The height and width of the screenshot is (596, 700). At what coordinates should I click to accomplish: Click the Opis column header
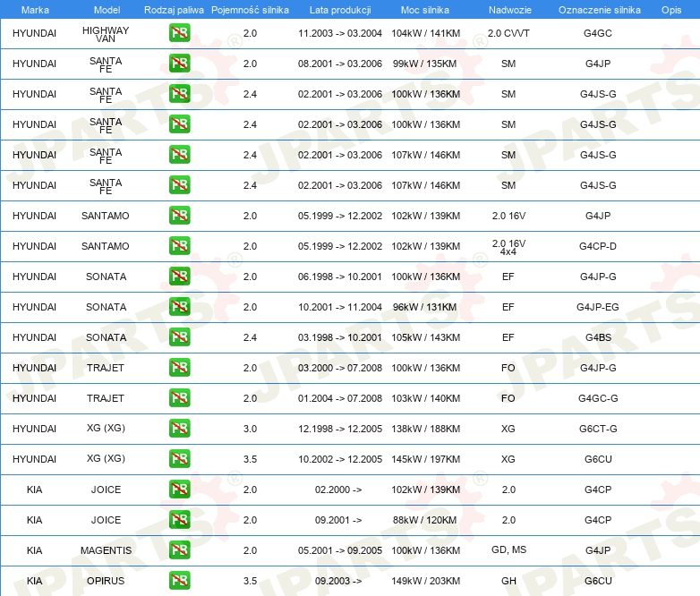[x=671, y=10]
